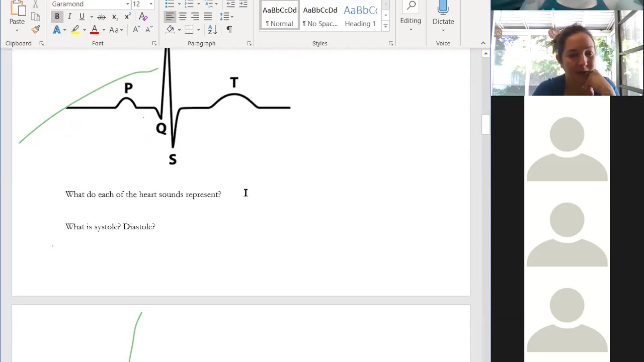Viewport: 644px width, 362px height.
Task: Open the Clipboard pane launcher
Action: 41,44
